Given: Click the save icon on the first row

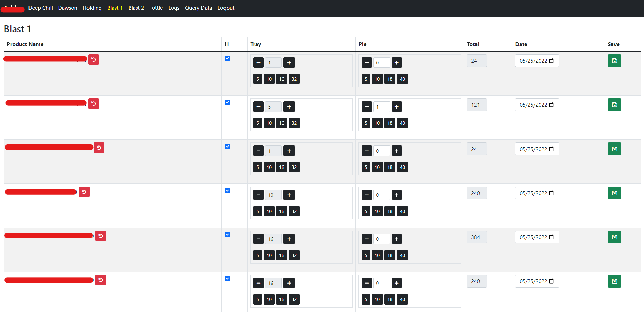Looking at the screenshot, I should pos(614,61).
